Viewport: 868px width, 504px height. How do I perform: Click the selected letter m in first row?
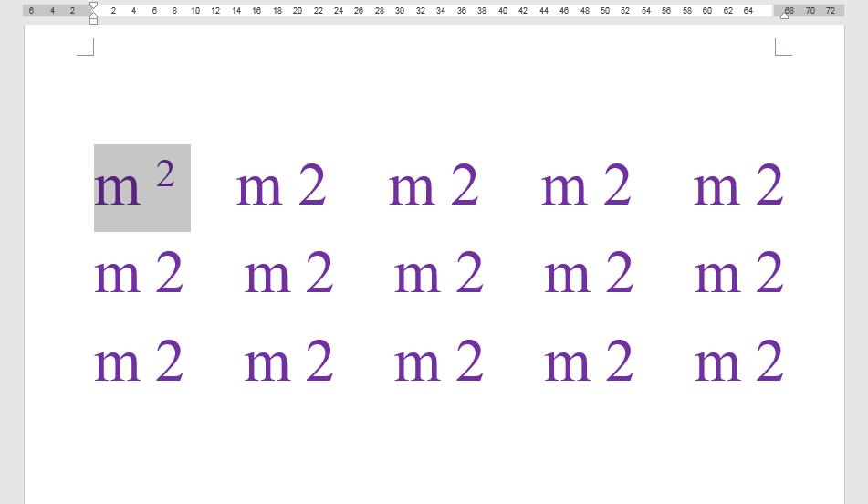117,188
